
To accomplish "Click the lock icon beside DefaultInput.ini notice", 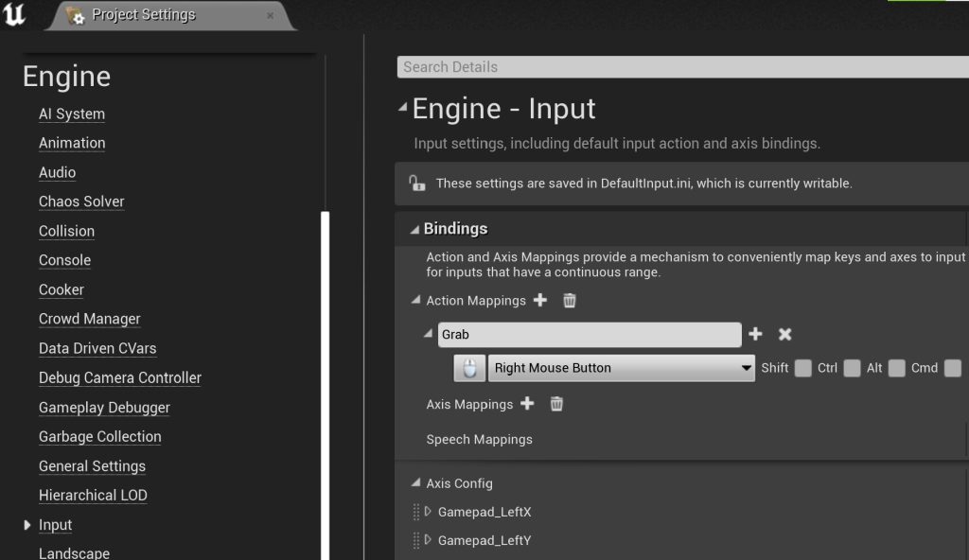I will click(x=416, y=184).
